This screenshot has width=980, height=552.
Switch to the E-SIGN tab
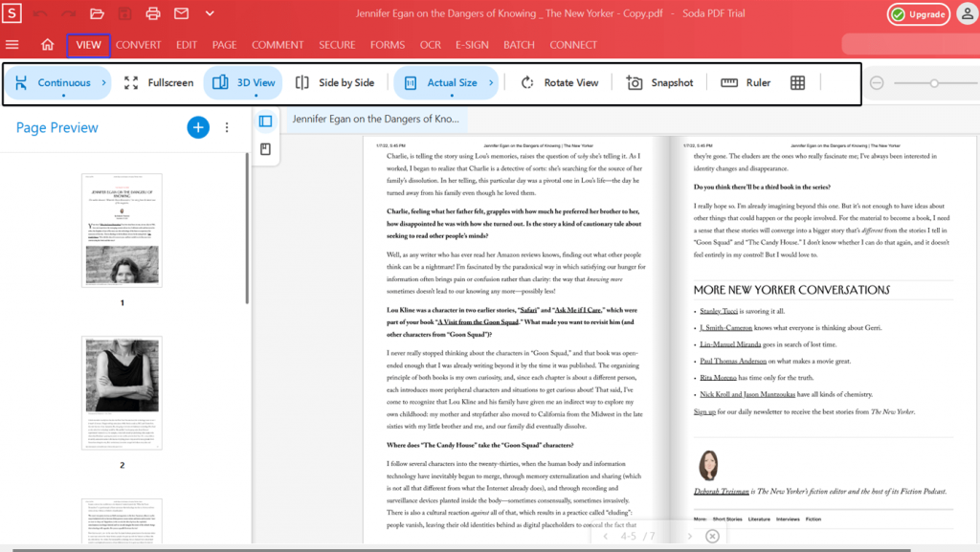[472, 45]
